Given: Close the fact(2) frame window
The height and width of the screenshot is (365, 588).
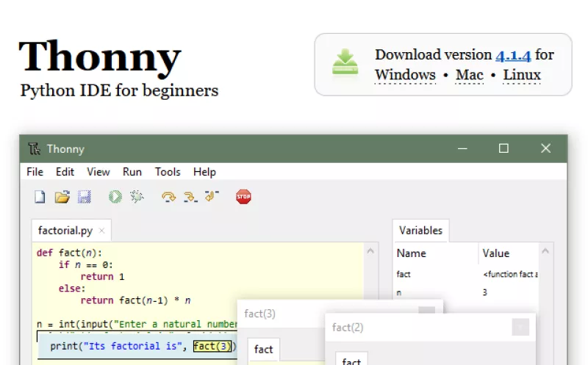Looking at the screenshot, I should pyautogui.click(x=520, y=327).
